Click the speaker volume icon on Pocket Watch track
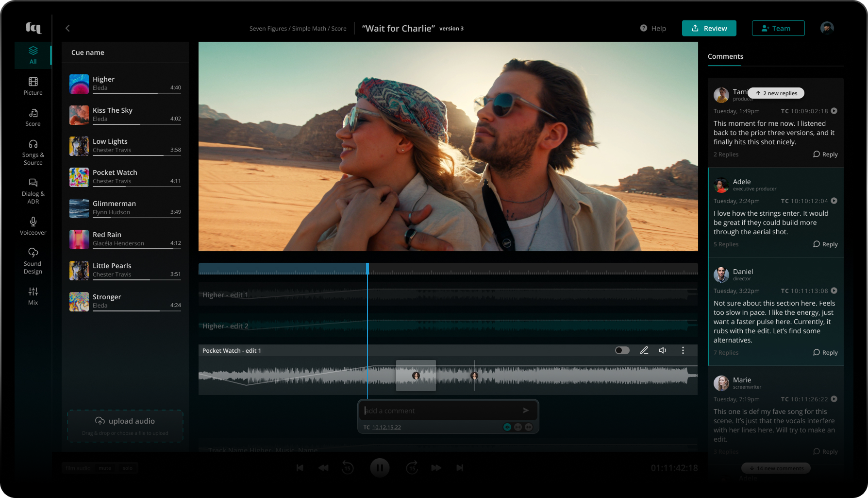This screenshot has width=868, height=498. pos(663,350)
